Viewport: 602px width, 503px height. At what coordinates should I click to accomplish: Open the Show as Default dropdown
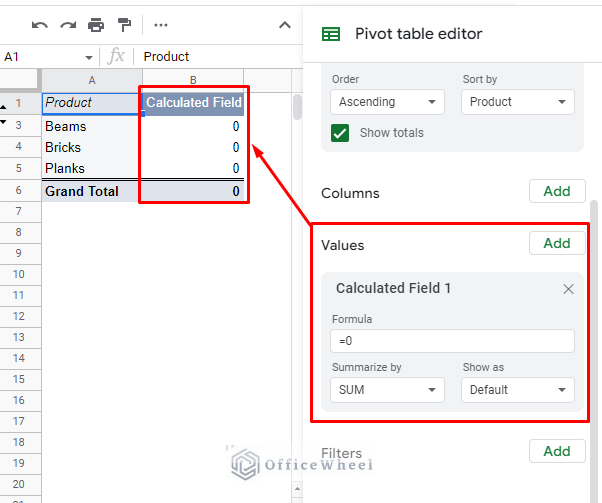pyautogui.click(x=517, y=390)
